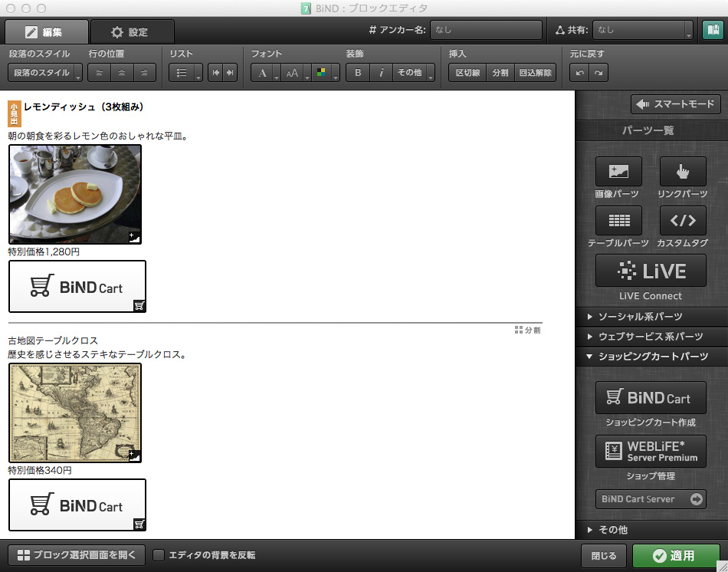Click the cart badge on the tablecloth BiND Cart
Screen dimensions: 728x572
coord(139,524)
